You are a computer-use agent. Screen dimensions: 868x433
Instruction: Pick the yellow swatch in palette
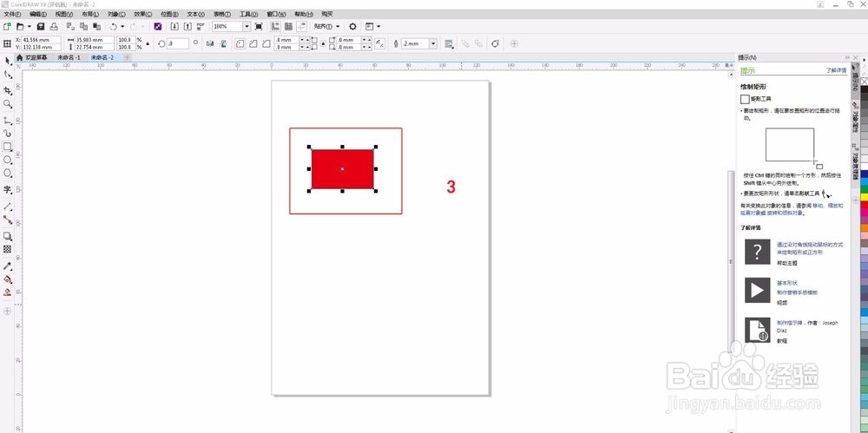click(x=865, y=197)
